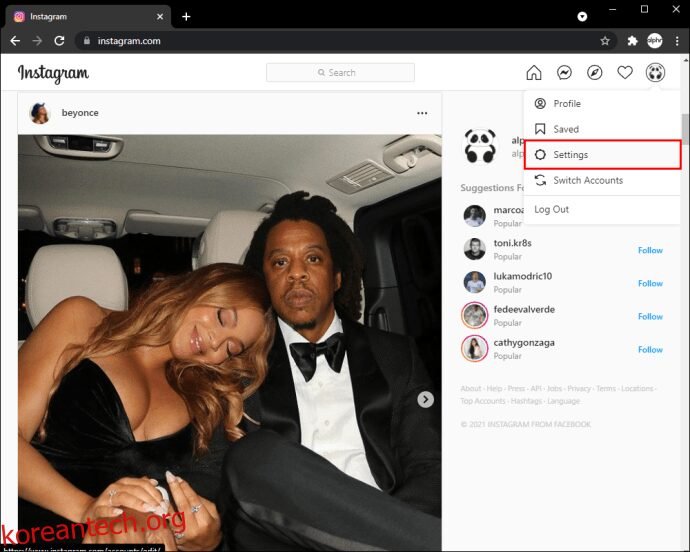
Task: Open Privacy footer link
Action: pyautogui.click(x=579, y=388)
